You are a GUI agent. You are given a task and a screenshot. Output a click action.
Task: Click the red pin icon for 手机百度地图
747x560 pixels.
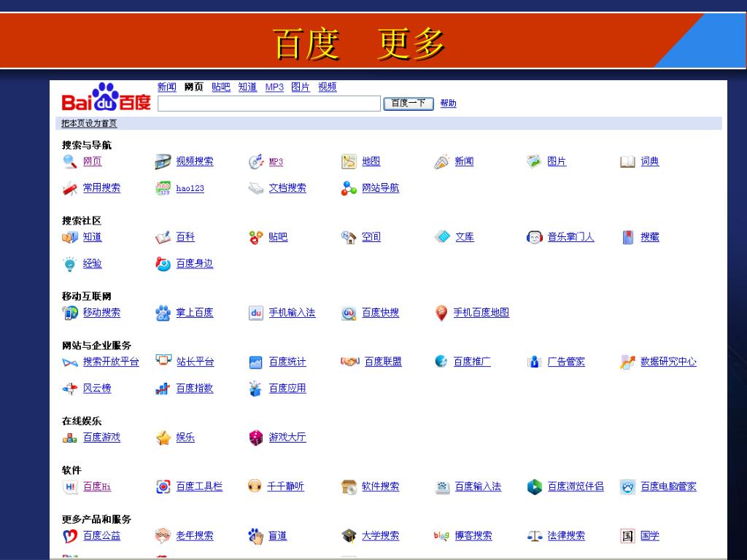tap(441, 313)
